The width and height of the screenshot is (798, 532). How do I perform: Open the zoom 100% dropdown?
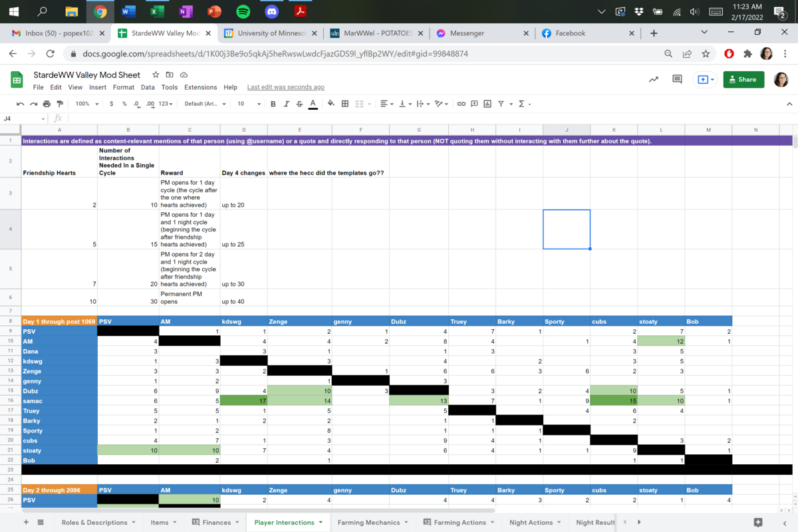coord(86,104)
